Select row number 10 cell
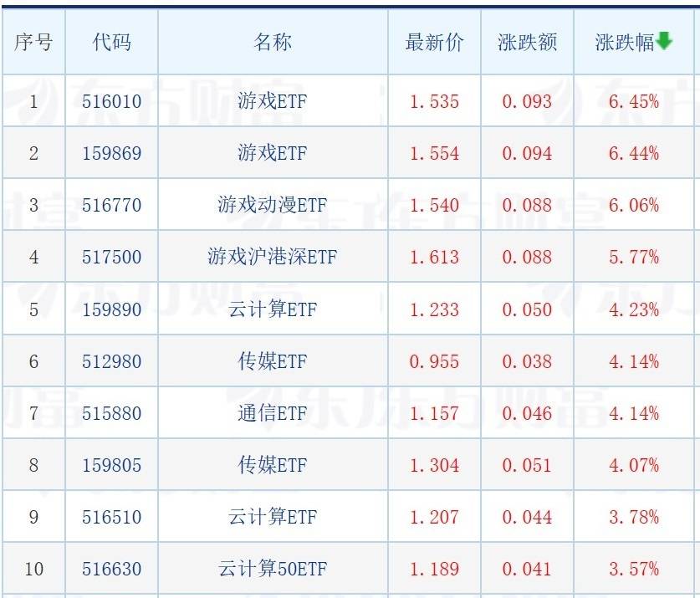This screenshot has height=598, width=700. (34, 569)
